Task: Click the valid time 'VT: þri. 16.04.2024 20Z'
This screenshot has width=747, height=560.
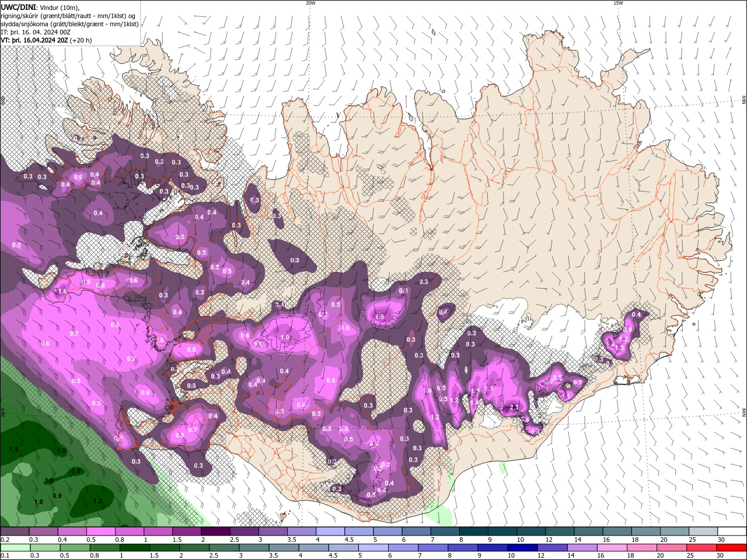Action: tap(34, 40)
